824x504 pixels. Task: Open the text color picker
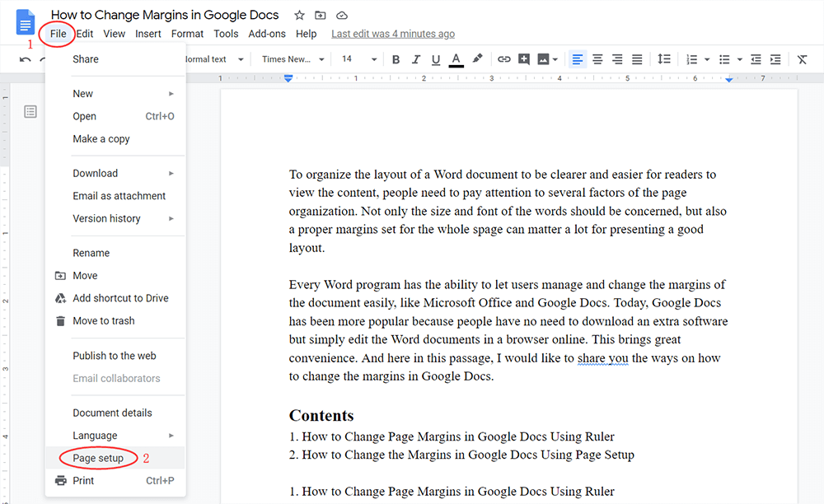(456, 59)
